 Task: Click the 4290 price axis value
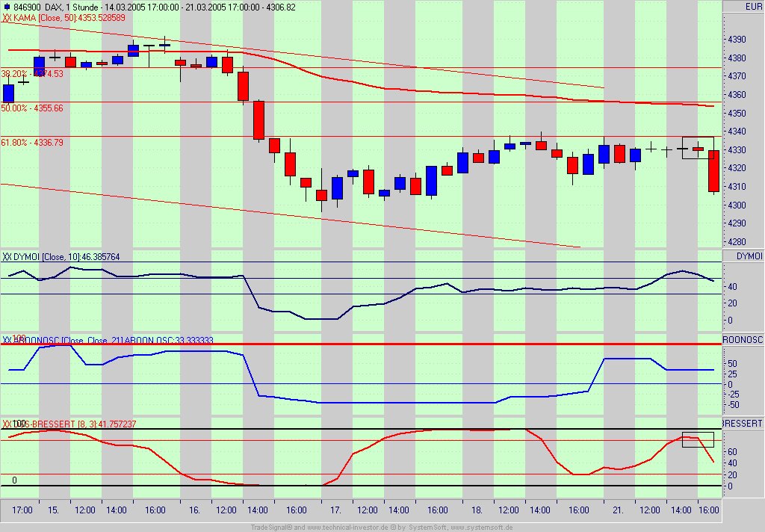click(x=737, y=223)
